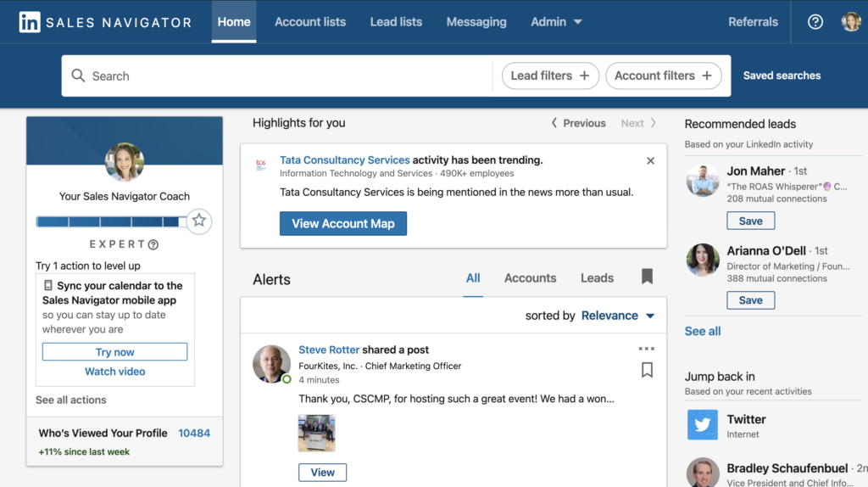Open the Relevance sort dropdown
The width and height of the screenshot is (868, 487).
[x=617, y=316]
